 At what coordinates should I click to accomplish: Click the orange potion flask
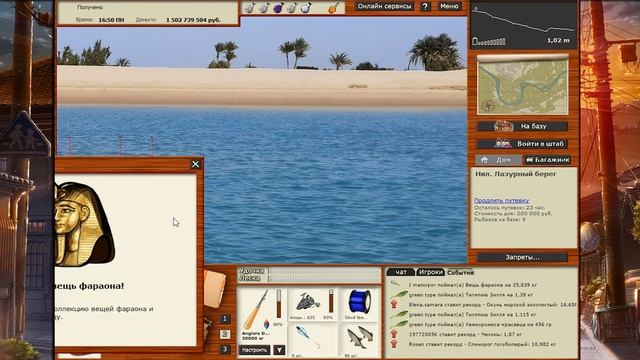[x=333, y=7]
